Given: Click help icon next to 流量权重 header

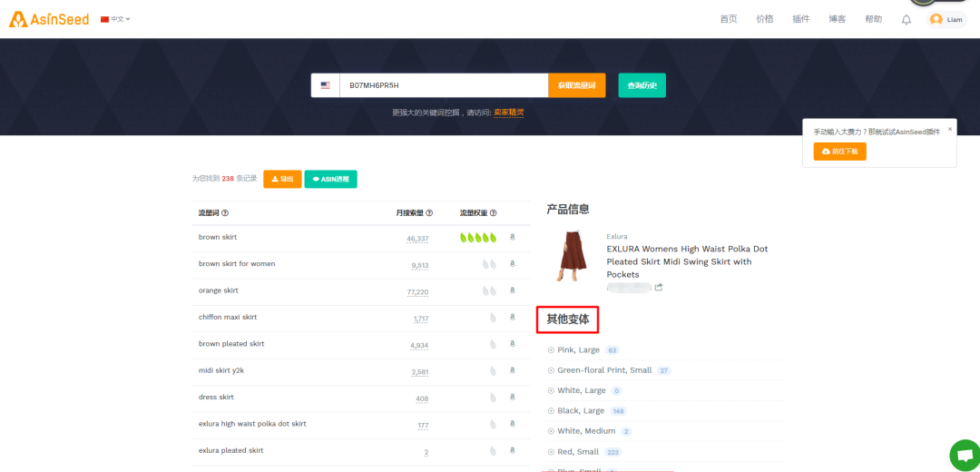Looking at the screenshot, I should [493, 213].
